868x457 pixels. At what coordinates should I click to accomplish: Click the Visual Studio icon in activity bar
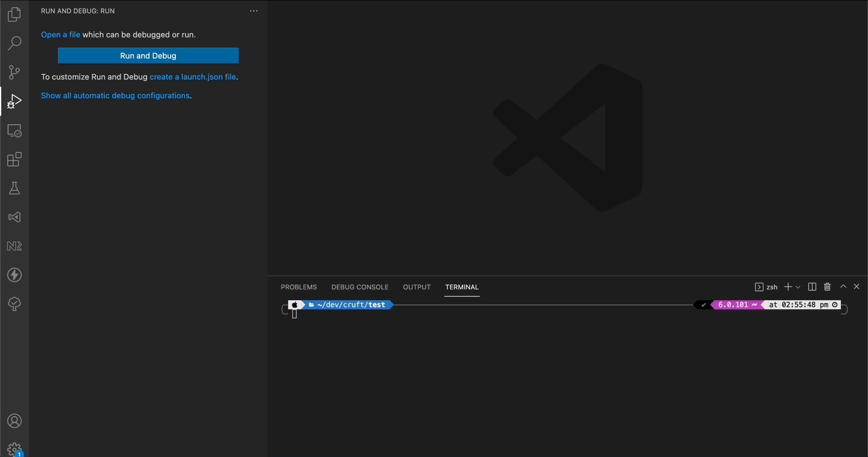(14, 217)
